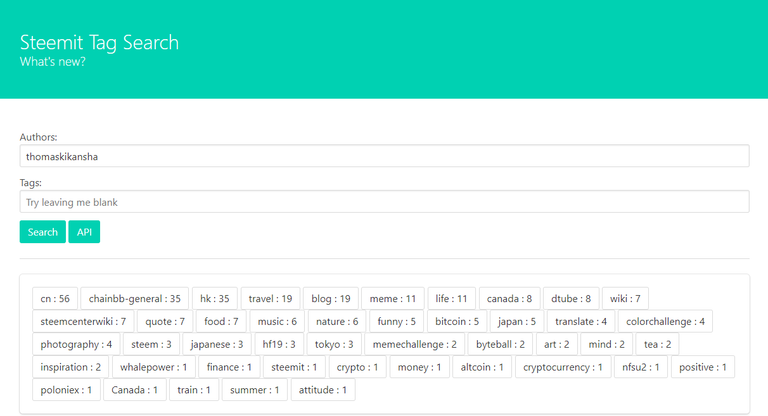Select the nature : 6 tag
This screenshot has height=416, width=768.
337,321
